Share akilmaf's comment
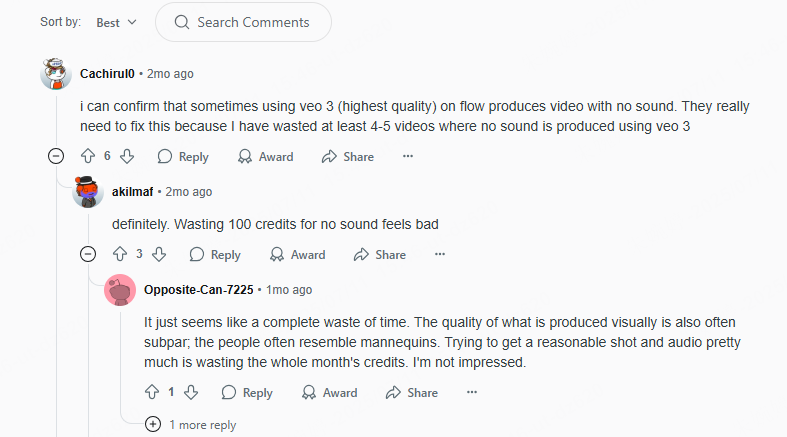The height and width of the screenshot is (437, 787). click(379, 254)
